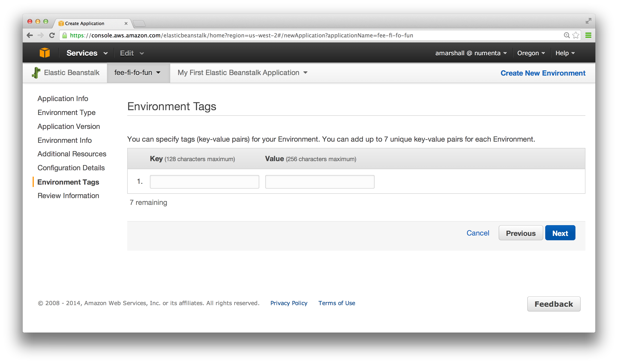This screenshot has height=364, width=618.
Task: Expand the Services dropdown
Action: coord(87,53)
